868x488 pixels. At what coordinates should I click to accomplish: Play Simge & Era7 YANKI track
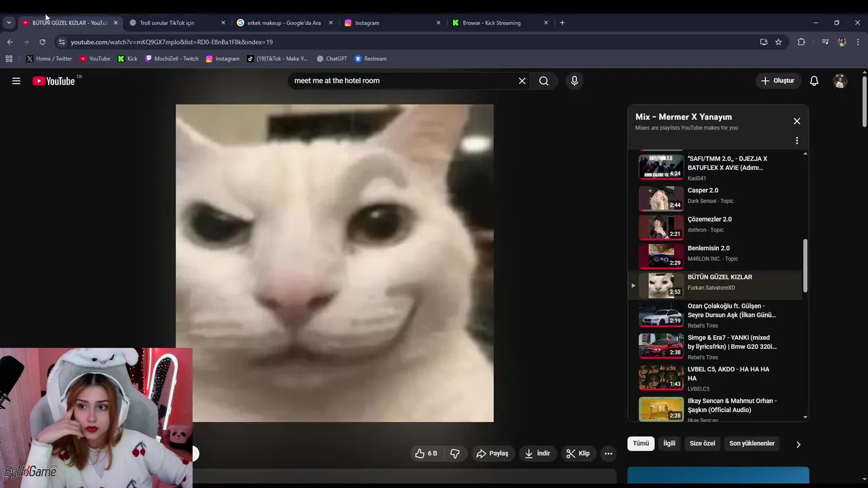click(x=715, y=348)
